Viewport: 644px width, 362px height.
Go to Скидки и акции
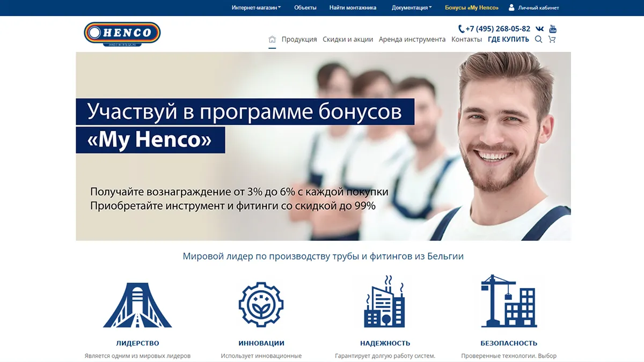pos(348,39)
